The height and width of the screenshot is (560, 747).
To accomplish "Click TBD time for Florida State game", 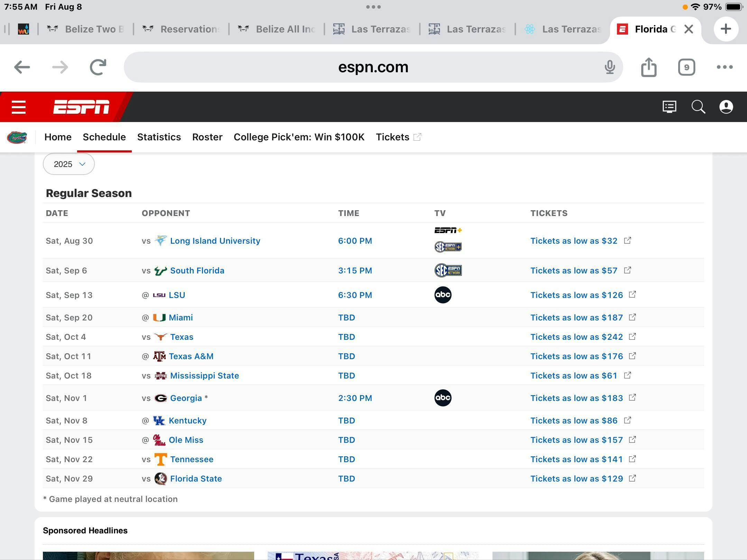I will (x=347, y=478).
